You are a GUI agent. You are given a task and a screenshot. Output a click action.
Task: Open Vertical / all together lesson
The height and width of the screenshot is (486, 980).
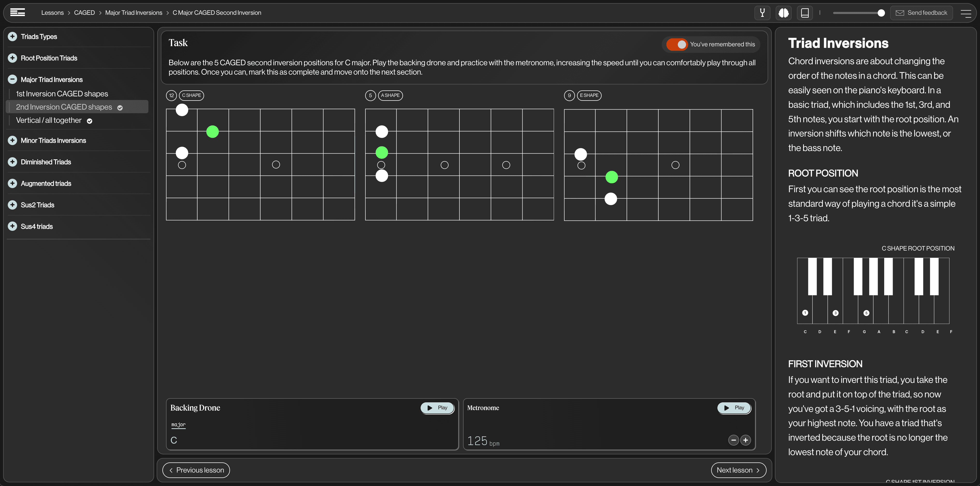click(x=49, y=120)
